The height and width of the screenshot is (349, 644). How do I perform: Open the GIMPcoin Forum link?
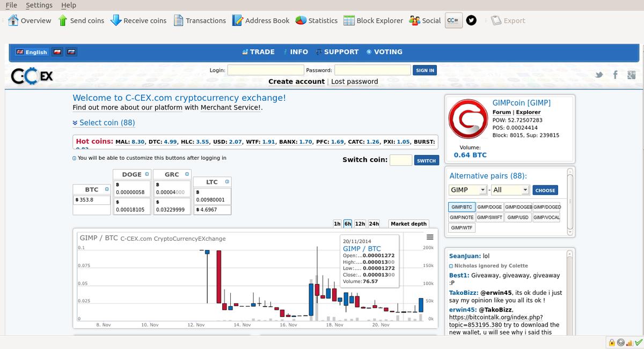click(x=502, y=113)
